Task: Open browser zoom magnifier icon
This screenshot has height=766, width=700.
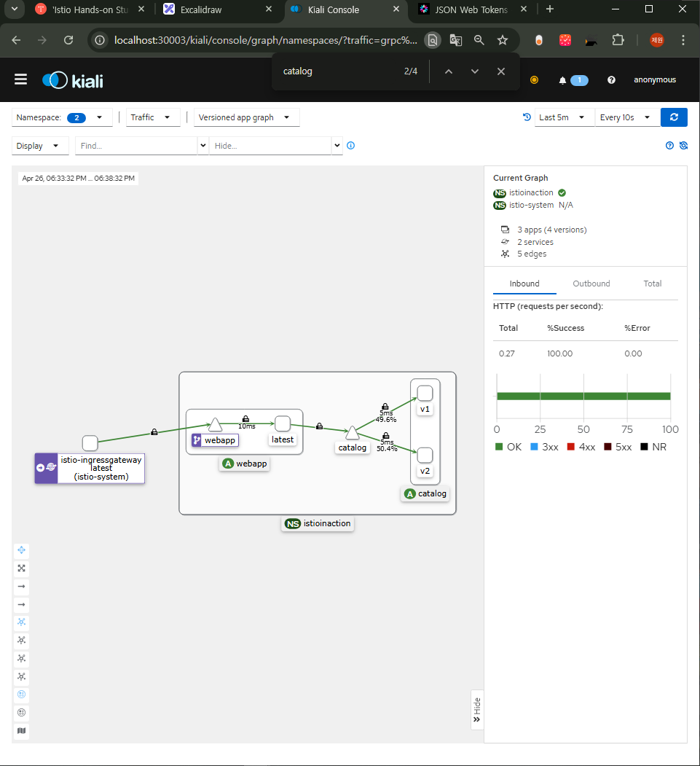Action: tap(479, 40)
